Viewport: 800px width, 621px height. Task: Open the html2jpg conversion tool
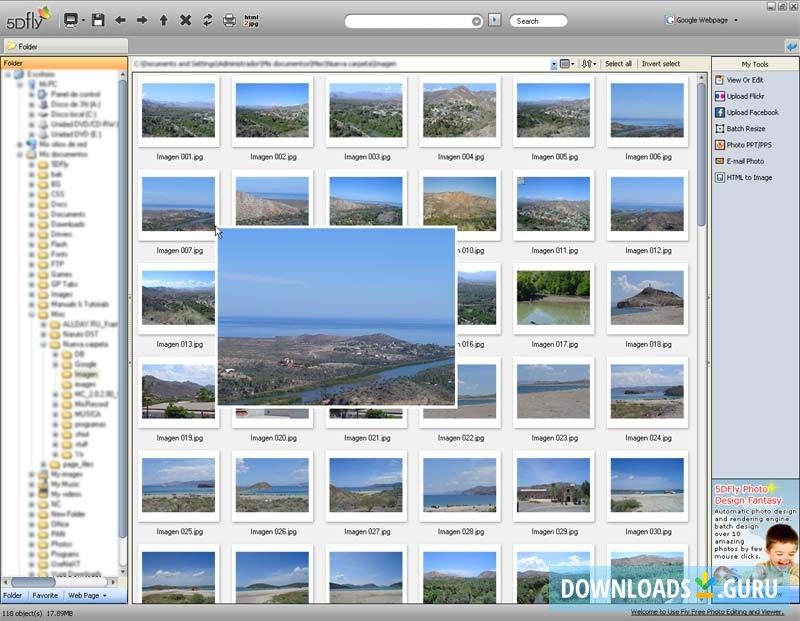[x=249, y=19]
